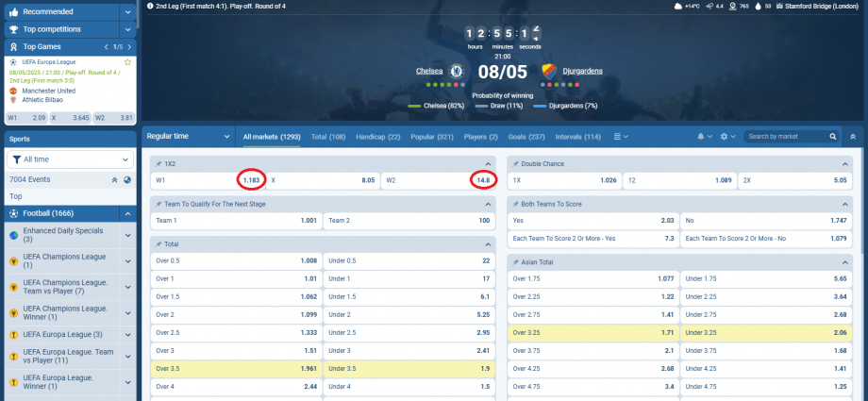Select Double Chance 2X at 5.05
This screenshot has height=401, width=868.
tap(795, 180)
